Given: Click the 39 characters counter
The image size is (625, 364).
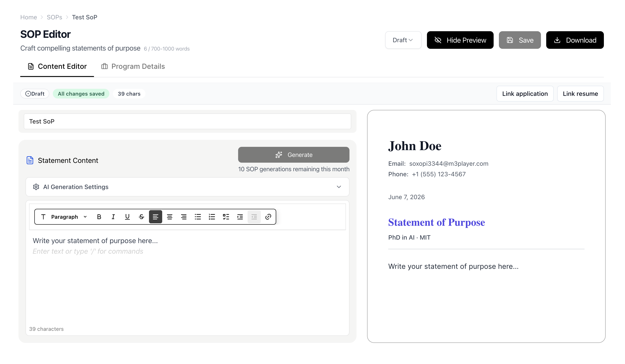Looking at the screenshot, I should point(46,329).
